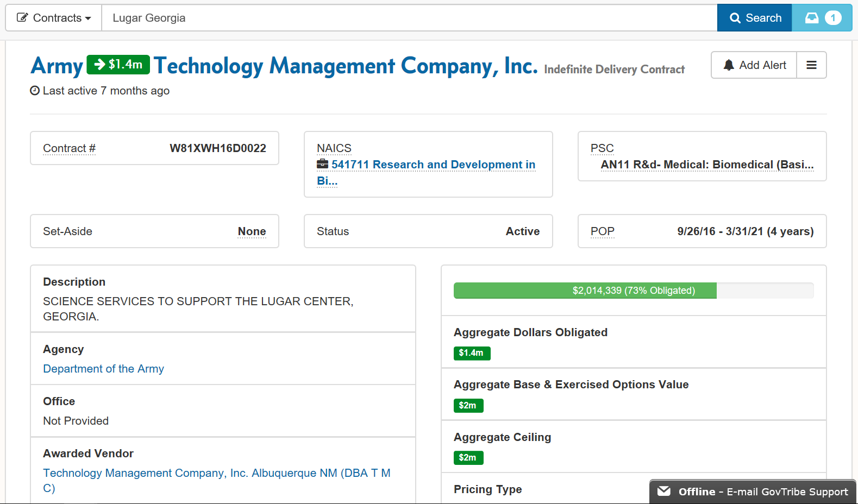Click the $2m Aggregate Ceiling badge

[x=468, y=458]
